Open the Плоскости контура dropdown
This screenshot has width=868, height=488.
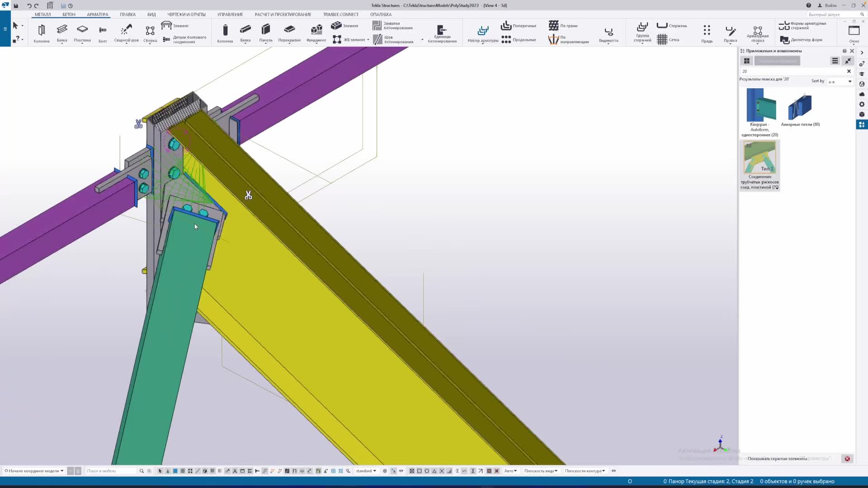585,471
